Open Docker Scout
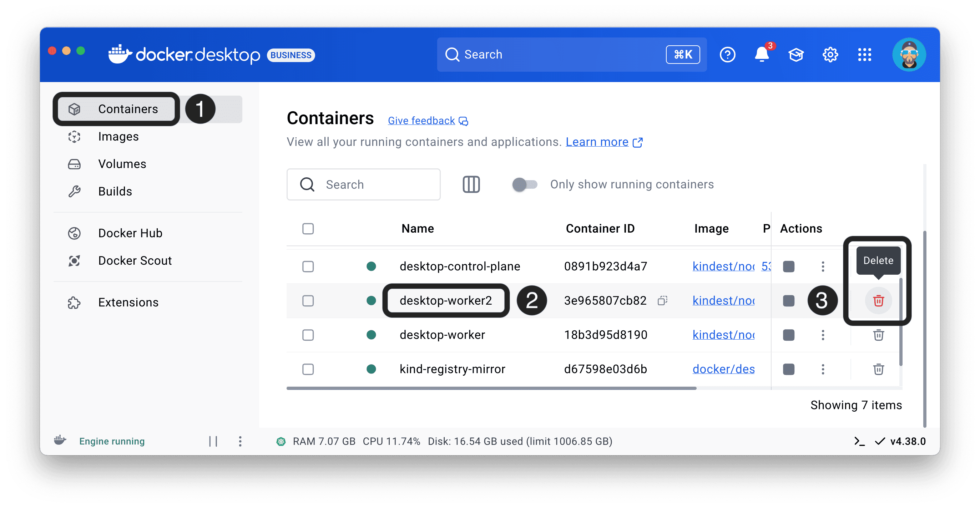Viewport: 980px width, 508px height. click(x=135, y=260)
